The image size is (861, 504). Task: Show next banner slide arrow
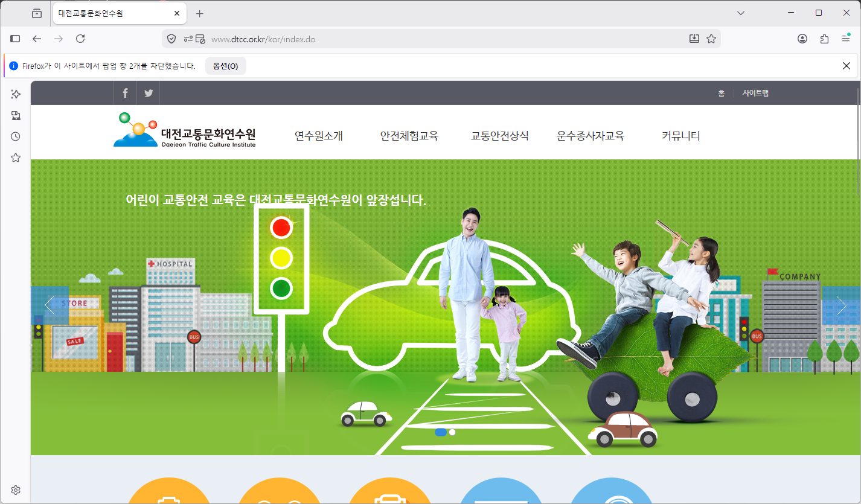841,305
